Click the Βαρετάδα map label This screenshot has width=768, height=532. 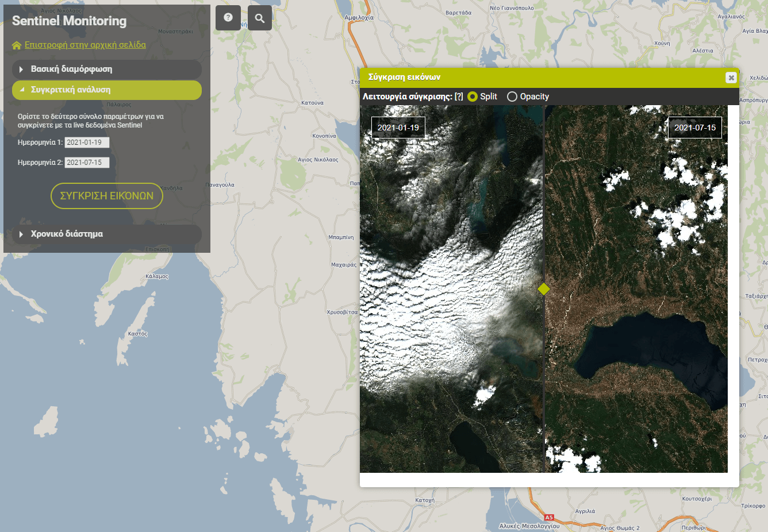(x=459, y=13)
